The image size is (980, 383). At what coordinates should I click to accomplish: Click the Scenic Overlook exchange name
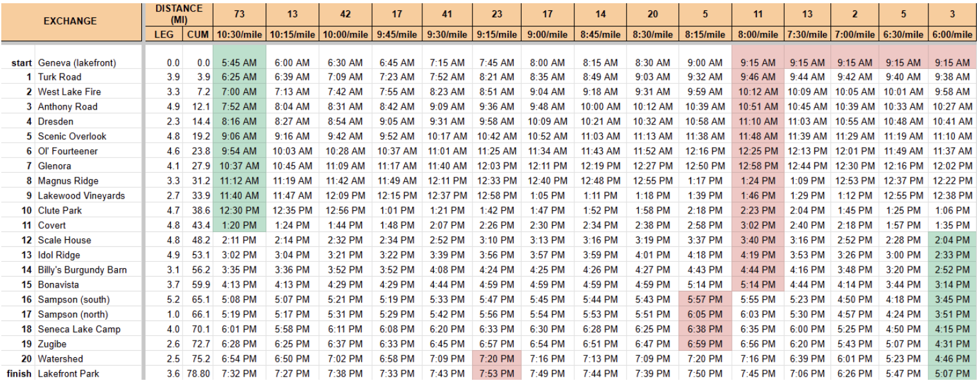(x=72, y=136)
